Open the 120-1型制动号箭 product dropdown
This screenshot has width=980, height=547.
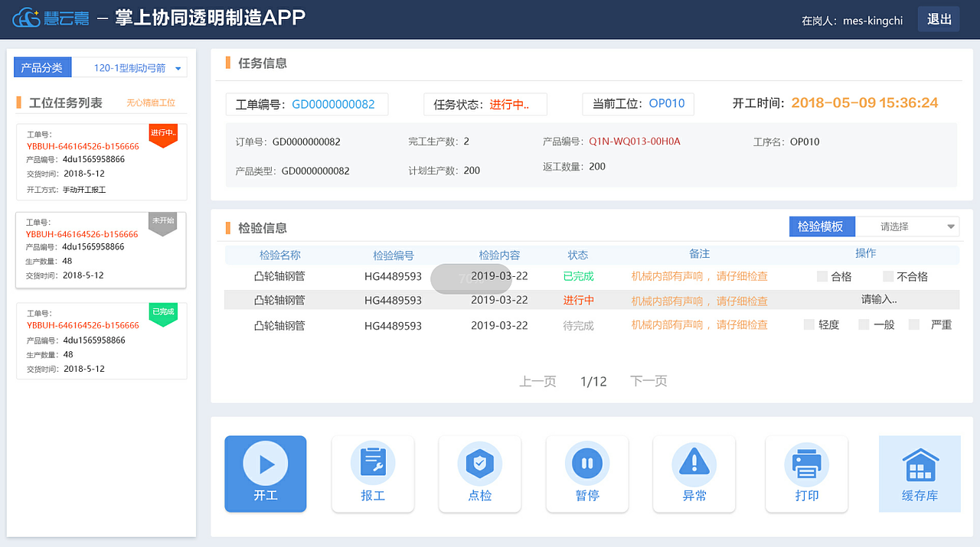click(130, 67)
